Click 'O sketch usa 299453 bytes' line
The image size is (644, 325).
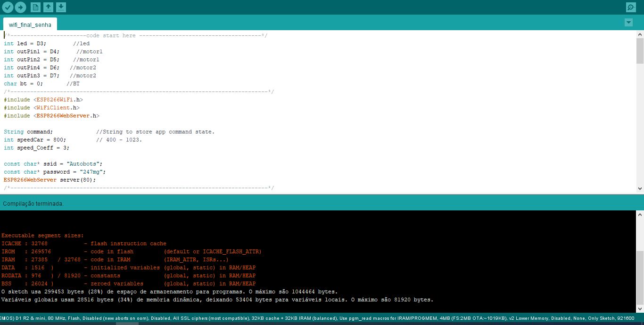click(x=170, y=292)
